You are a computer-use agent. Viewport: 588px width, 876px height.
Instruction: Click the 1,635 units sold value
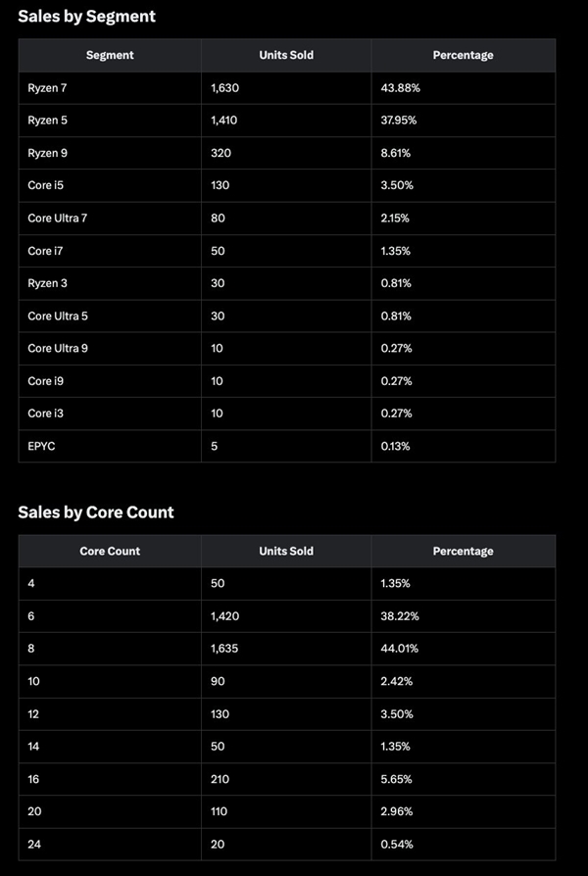point(224,649)
